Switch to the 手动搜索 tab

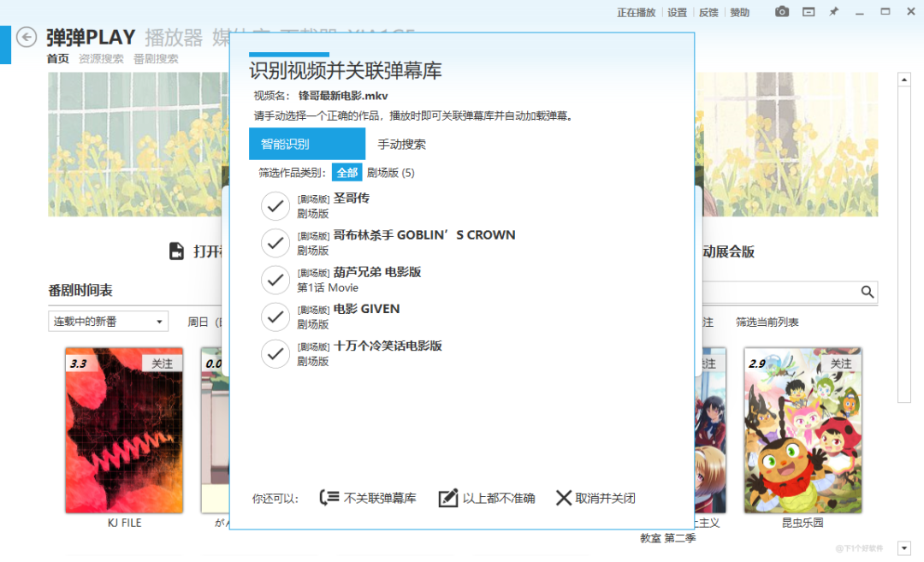[402, 143]
